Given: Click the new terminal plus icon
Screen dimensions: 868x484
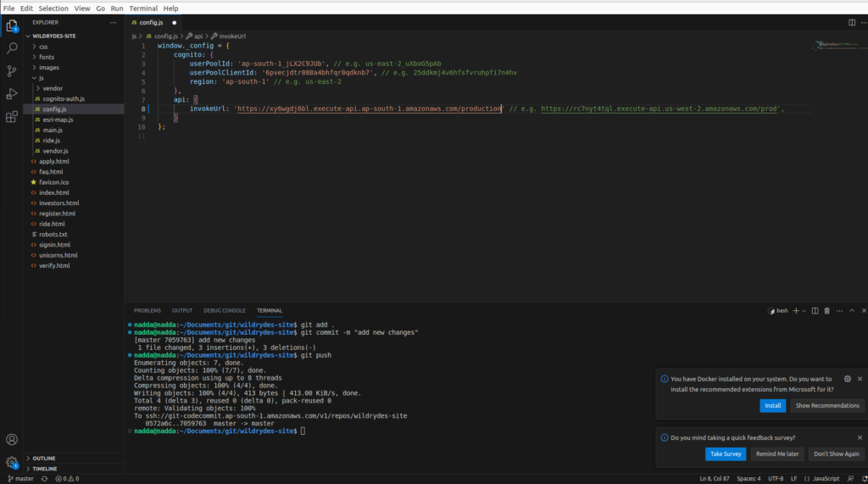Looking at the screenshot, I should click(796, 311).
